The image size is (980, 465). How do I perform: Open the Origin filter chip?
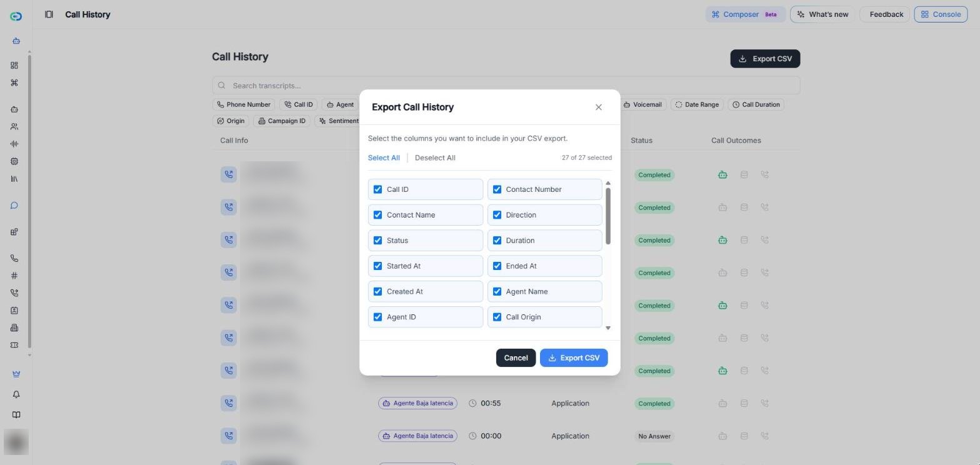tap(231, 121)
